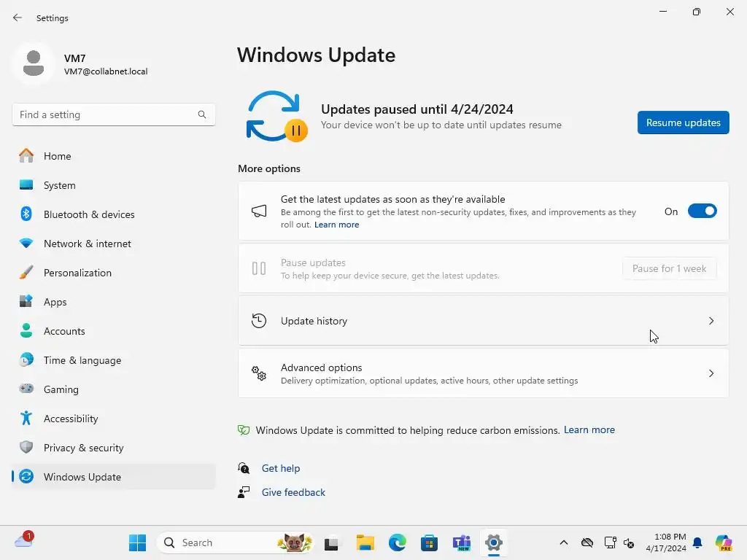This screenshot has width=747, height=560.
Task: Click the Advanced options gears icon
Action: click(259, 373)
